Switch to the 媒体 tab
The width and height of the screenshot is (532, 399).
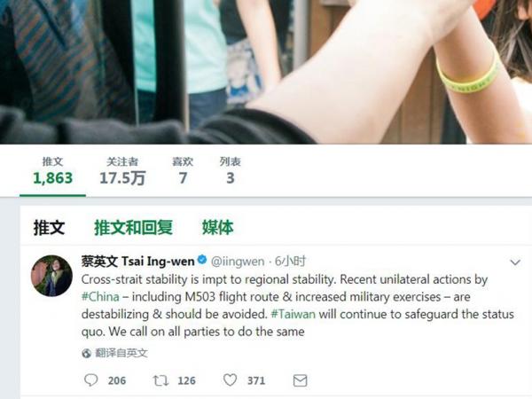217,227
